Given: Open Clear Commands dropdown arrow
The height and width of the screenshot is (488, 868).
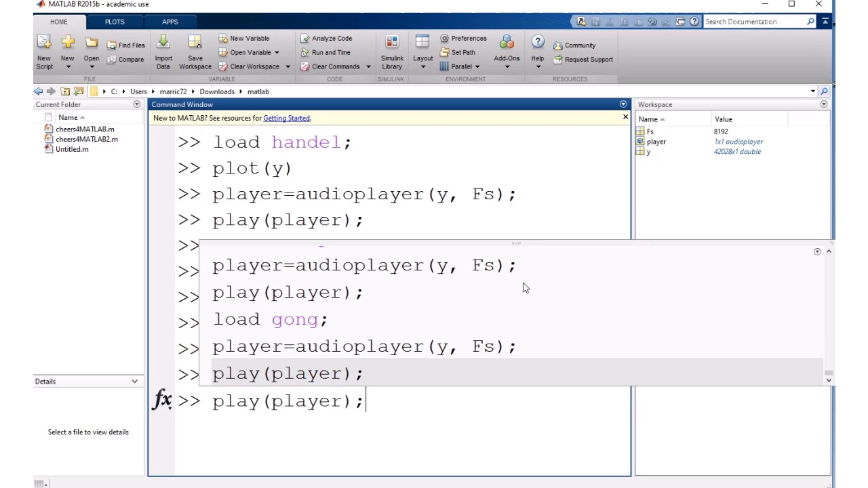Looking at the screenshot, I should point(368,67).
